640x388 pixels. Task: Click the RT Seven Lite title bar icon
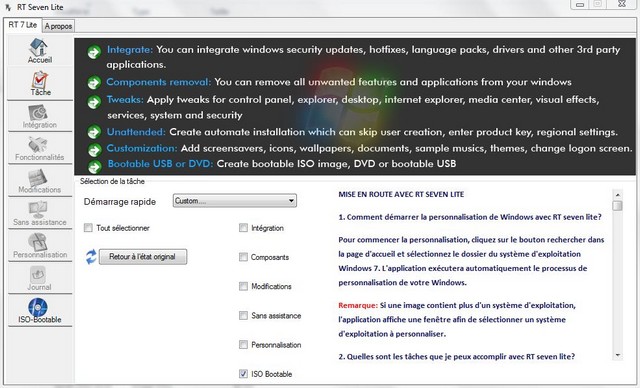point(8,7)
